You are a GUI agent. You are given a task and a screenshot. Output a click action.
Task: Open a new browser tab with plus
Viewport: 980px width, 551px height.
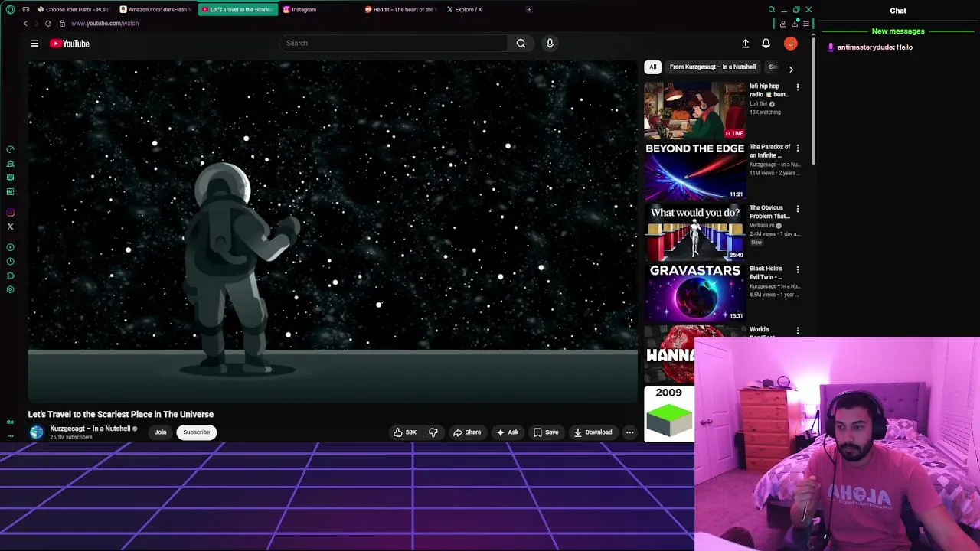coord(529,9)
